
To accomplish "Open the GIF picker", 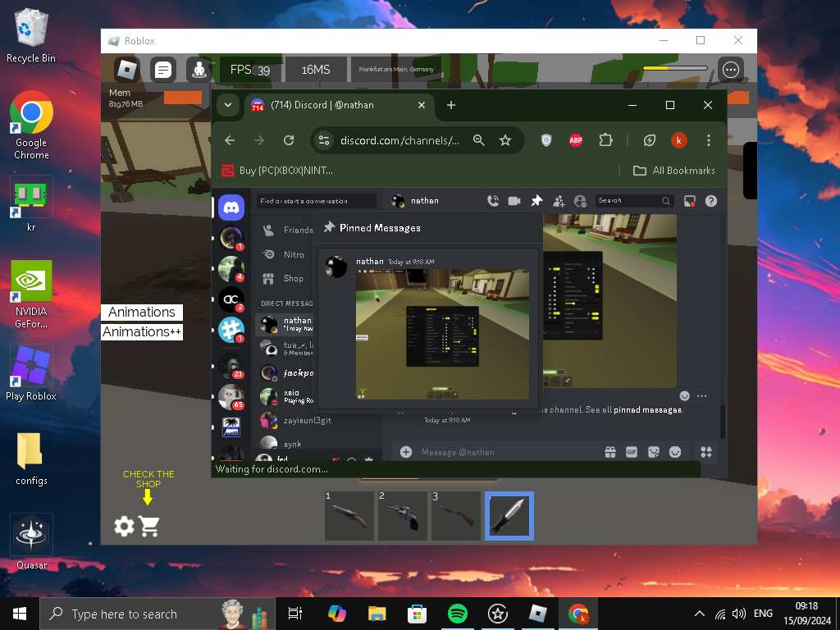I will point(632,452).
